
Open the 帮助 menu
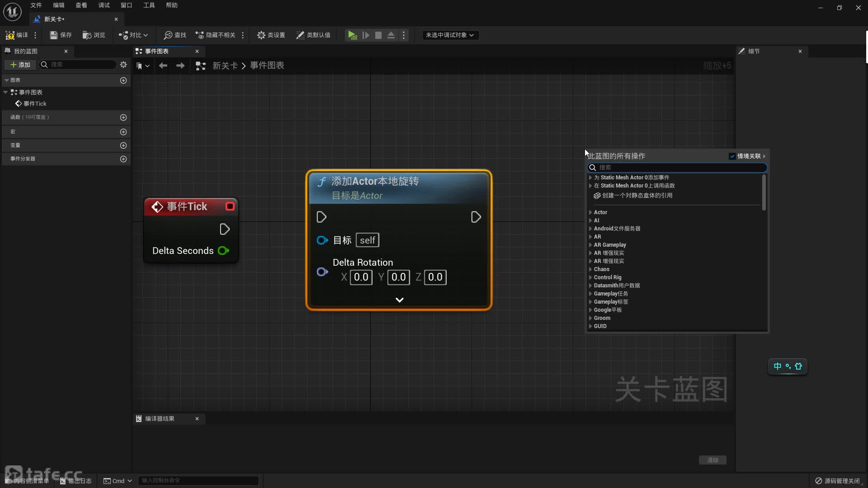[172, 5]
